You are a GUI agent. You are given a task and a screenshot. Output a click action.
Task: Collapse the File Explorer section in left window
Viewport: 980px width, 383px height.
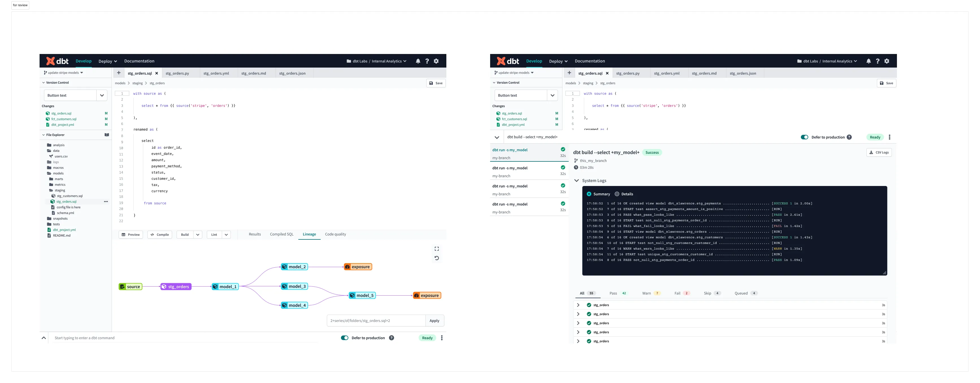pyautogui.click(x=44, y=135)
